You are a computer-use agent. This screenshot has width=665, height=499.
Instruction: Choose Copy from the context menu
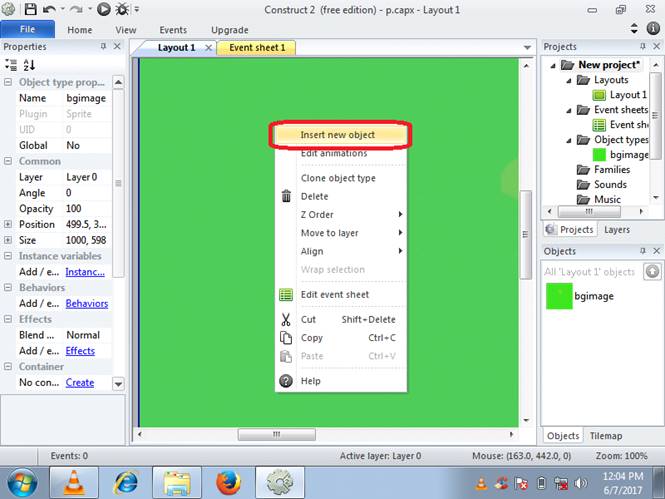341,337
